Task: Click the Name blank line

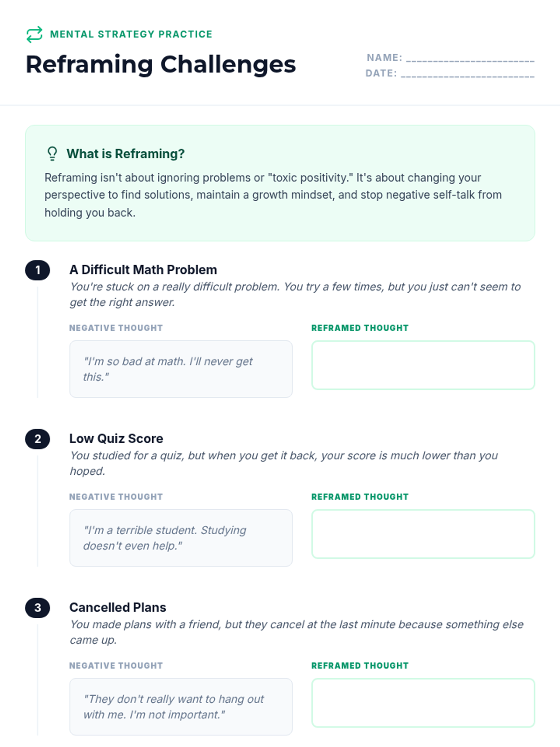Action: point(469,59)
